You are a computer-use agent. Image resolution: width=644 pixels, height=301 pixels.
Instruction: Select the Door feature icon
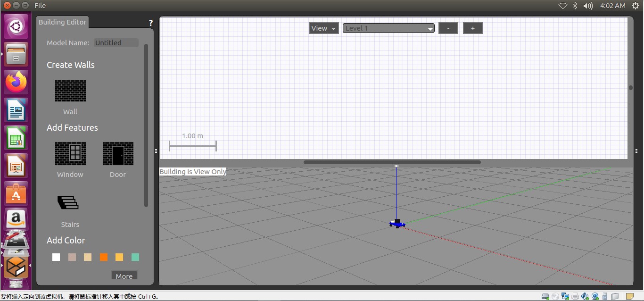(x=118, y=154)
